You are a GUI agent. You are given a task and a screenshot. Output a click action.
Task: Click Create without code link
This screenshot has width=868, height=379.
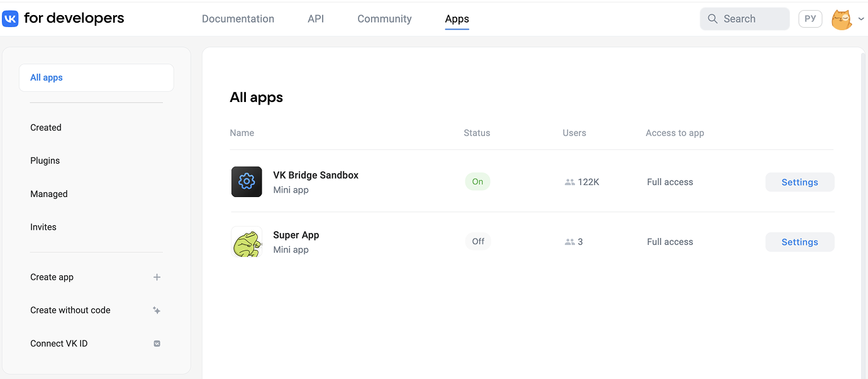70,310
